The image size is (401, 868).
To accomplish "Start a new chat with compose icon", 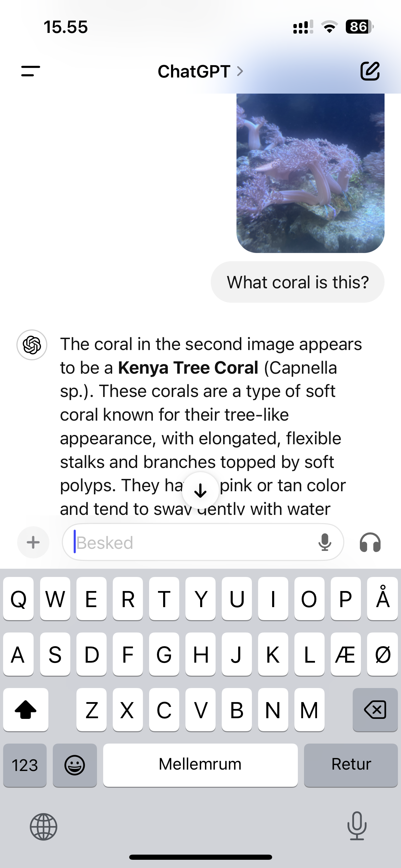I will point(370,71).
